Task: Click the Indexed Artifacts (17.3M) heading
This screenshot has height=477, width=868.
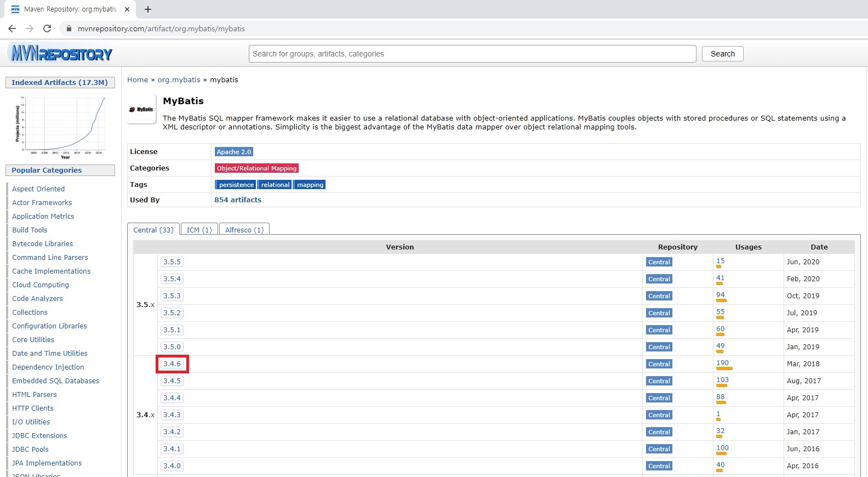Action: pyautogui.click(x=60, y=82)
